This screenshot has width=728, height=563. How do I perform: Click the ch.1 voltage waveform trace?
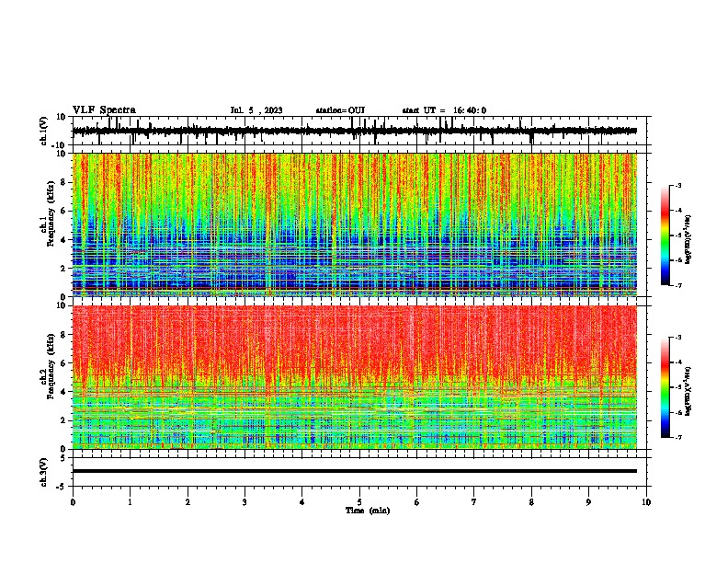(x=355, y=131)
